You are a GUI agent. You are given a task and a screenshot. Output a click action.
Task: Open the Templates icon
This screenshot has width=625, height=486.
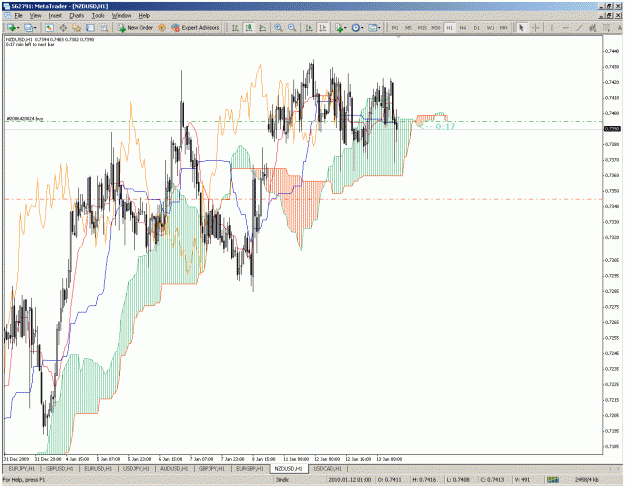pyautogui.click(x=372, y=28)
